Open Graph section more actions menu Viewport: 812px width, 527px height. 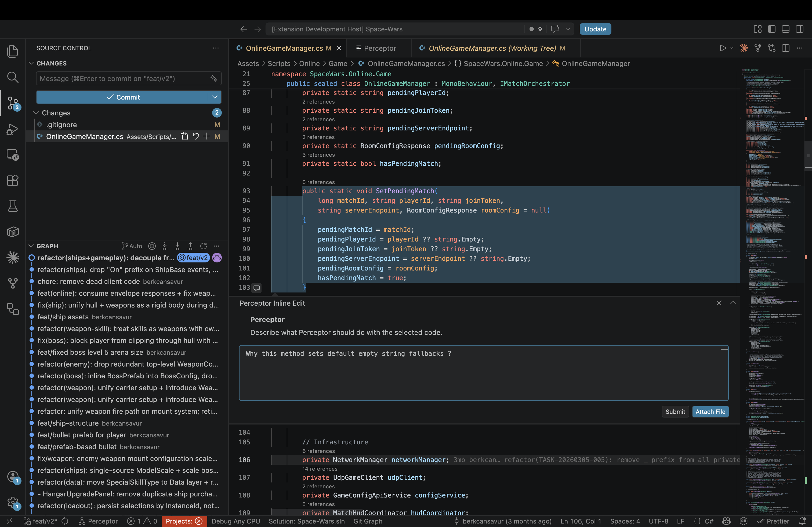pyautogui.click(x=216, y=246)
